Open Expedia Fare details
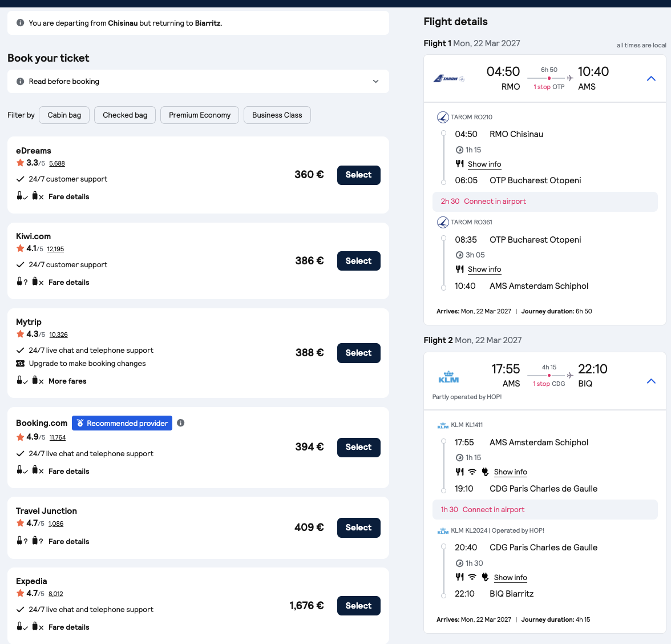 point(69,627)
